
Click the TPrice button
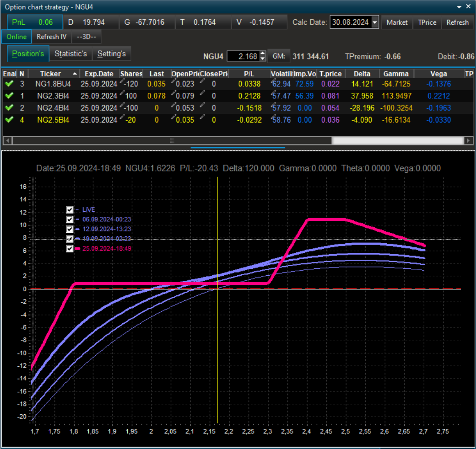tap(427, 22)
